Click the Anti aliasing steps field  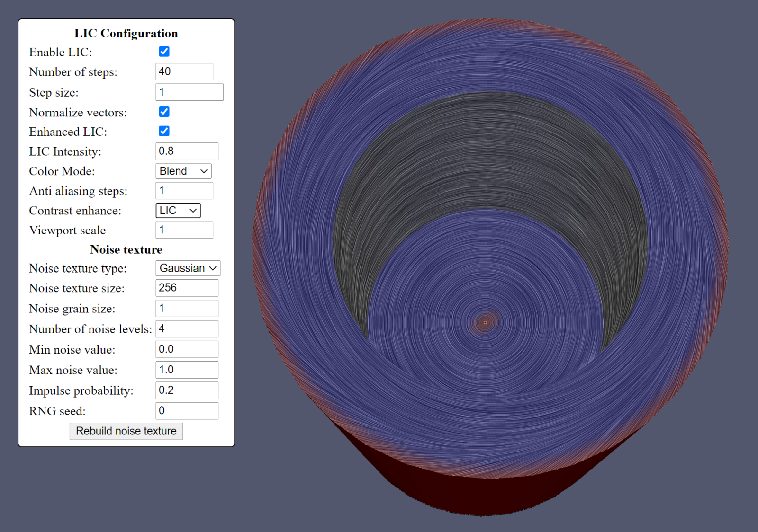click(x=184, y=191)
